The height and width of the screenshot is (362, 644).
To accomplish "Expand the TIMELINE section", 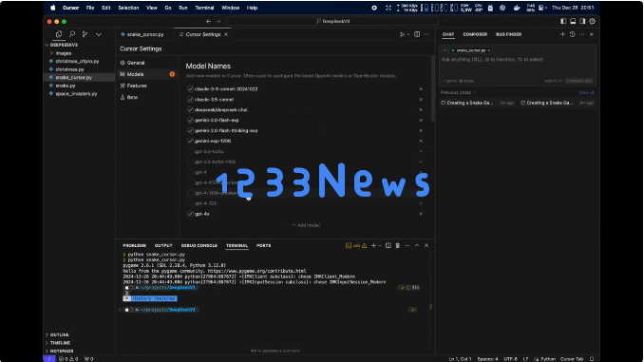I will click(61, 343).
